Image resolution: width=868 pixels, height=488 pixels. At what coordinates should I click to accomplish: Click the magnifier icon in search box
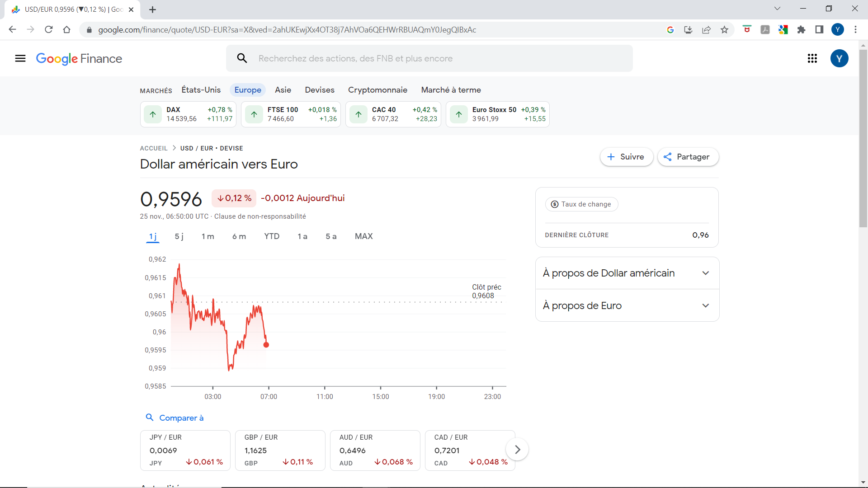[x=242, y=58]
